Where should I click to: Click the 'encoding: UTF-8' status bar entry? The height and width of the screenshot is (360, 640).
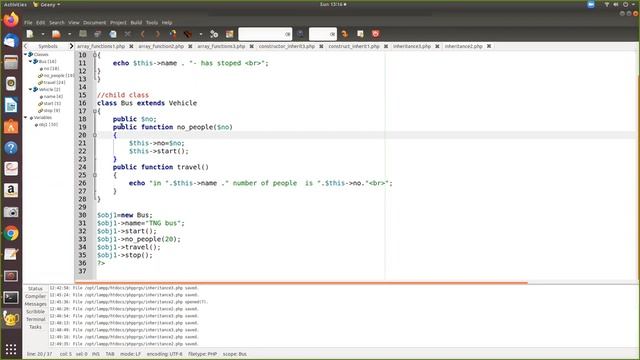tap(164, 354)
